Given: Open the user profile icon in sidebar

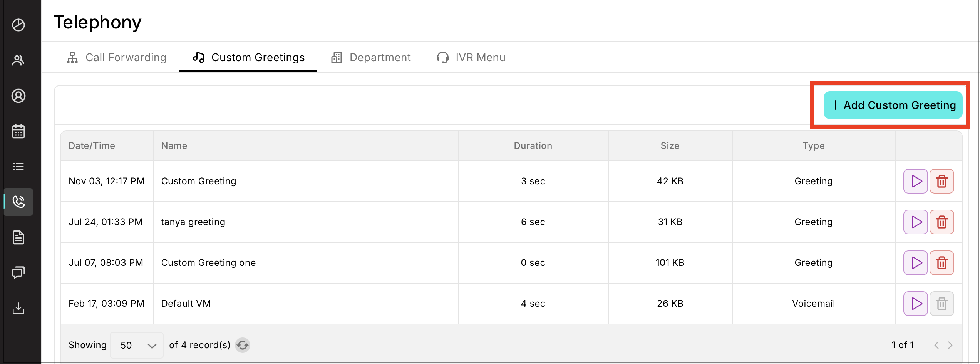Looking at the screenshot, I should pos(18,96).
